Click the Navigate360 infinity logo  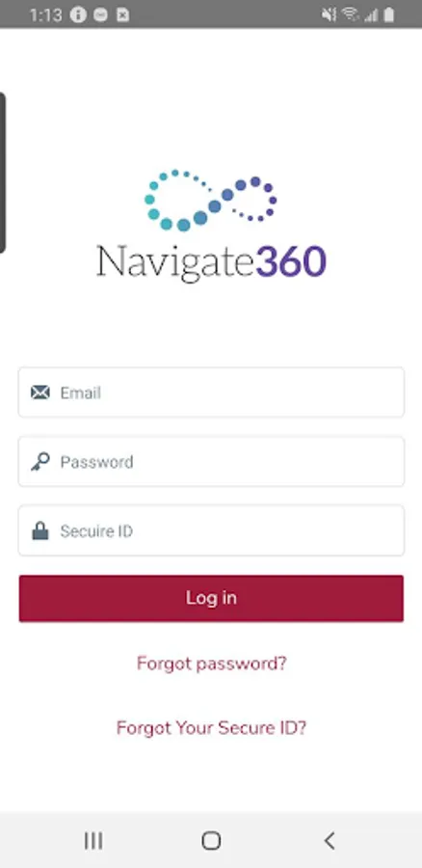tap(211, 200)
